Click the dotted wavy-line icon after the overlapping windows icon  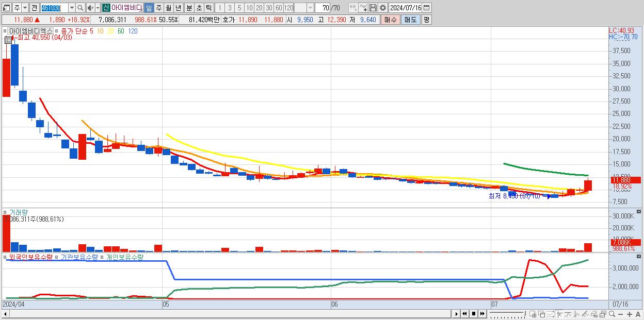550,314
